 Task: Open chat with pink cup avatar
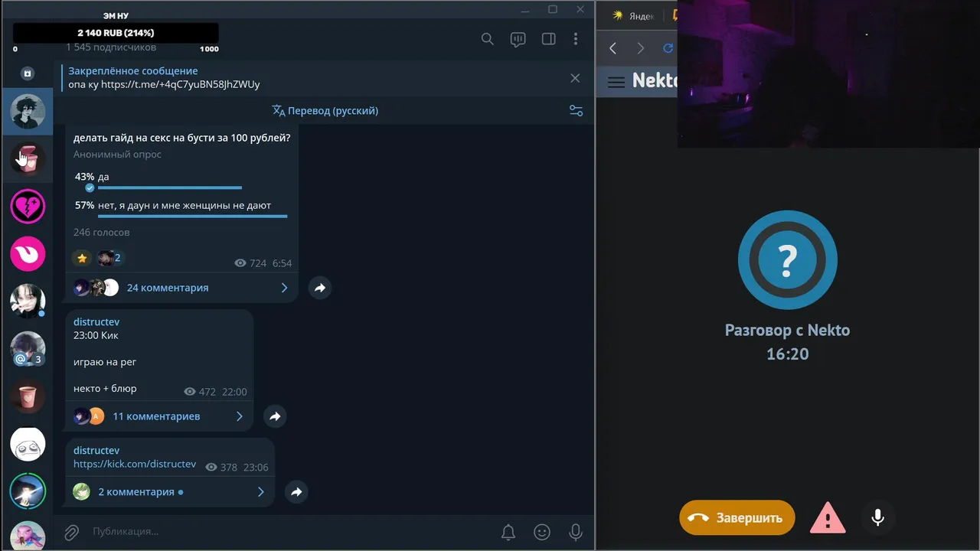pyautogui.click(x=28, y=159)
